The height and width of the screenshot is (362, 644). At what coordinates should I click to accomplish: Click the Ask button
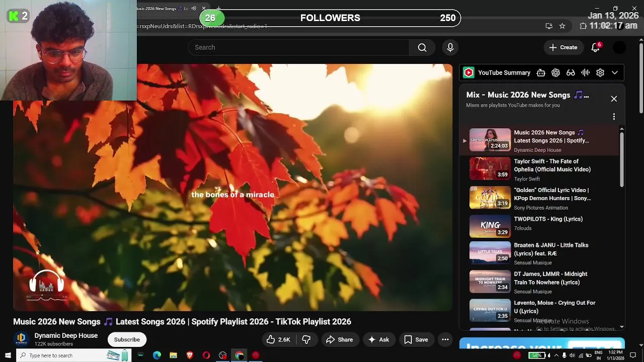pos(379,340)
